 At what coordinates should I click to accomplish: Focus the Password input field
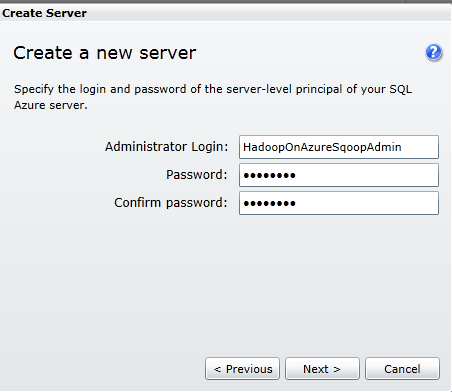point(339,175)
